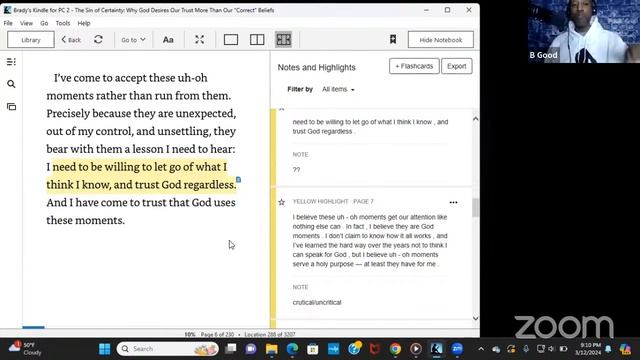Viewport: 640px width, 360px height.
Task: Open the chat app icon in taskbar
Action: (x=251, y=349)
